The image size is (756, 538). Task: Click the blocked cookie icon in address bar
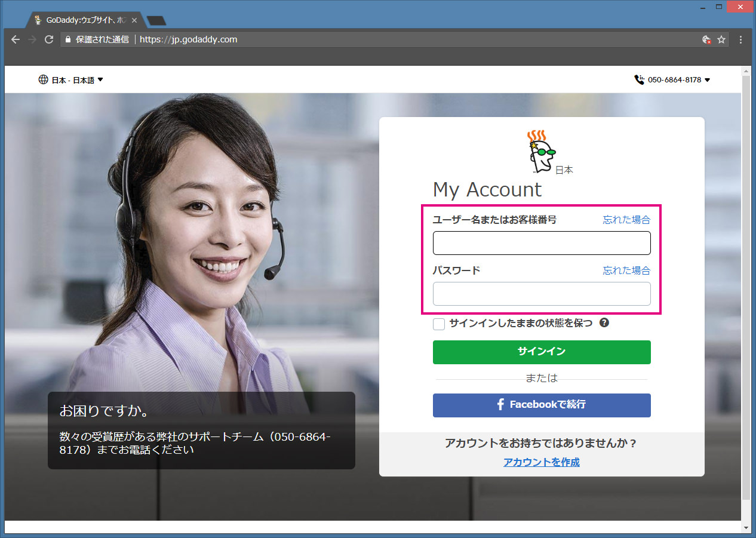tap(706, 39)
